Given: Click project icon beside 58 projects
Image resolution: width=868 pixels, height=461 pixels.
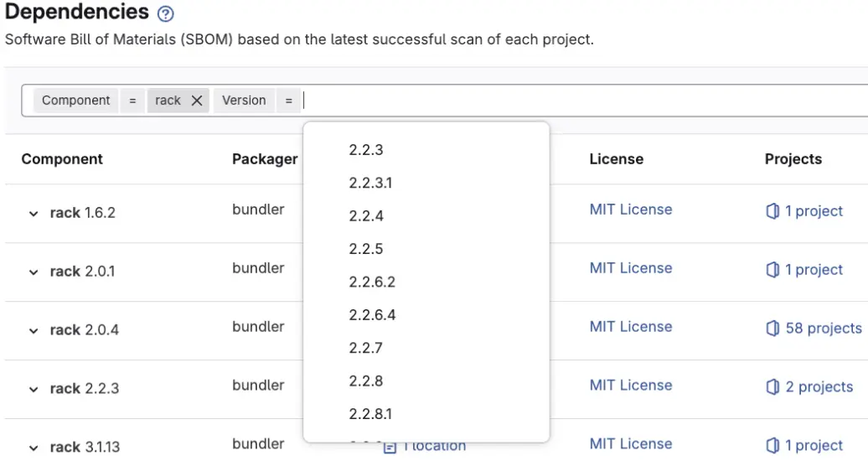Looking at the screenshot, I should [x=772, y=329].
